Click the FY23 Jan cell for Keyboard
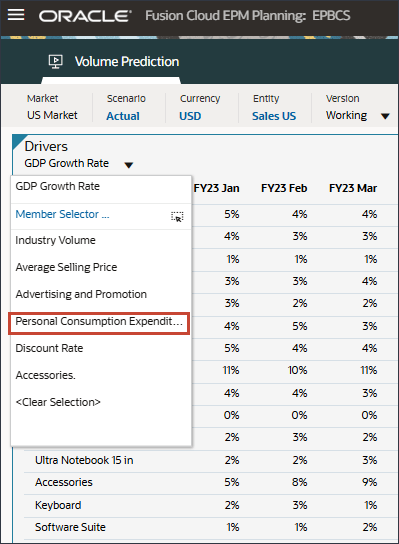The height and width of the screenshot is (544, 399). (x=232, y=505)
